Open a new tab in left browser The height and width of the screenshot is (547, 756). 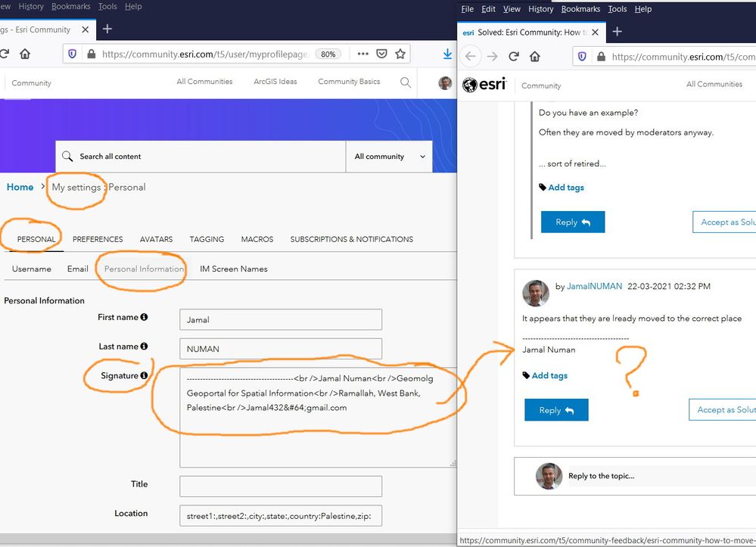point(107,29)
